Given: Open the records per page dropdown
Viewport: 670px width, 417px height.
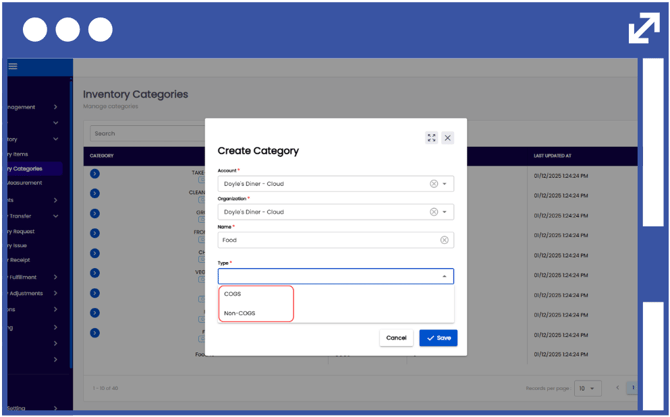Looking at the screenshot, I should (x=586, y=388).
